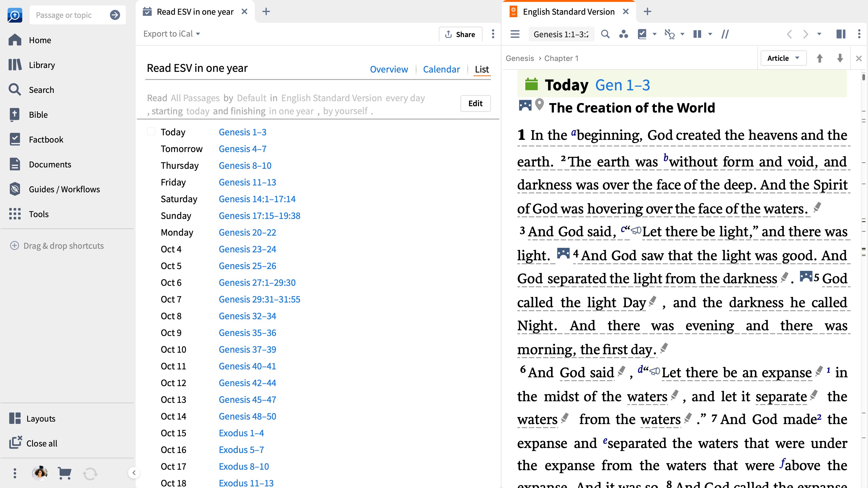Open Search in the sidebar

pyautogui.click(x=31, y=90)
